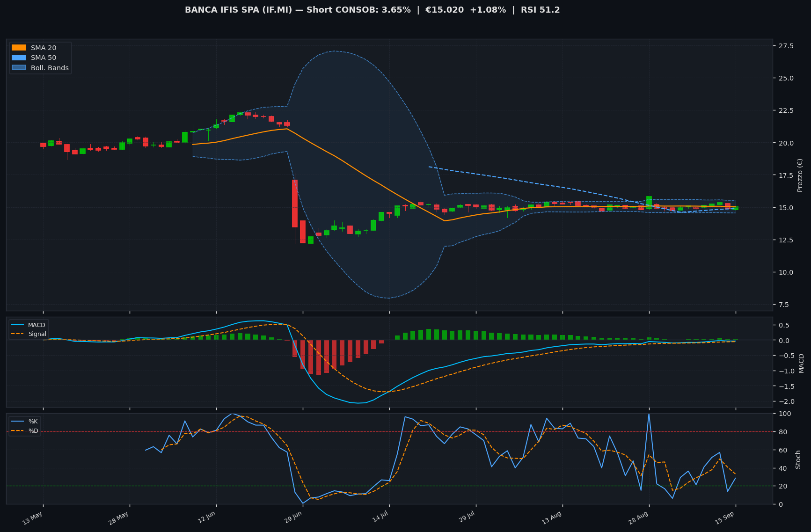The width and height of the screenshot is (811, 532).
Task: Click the 25.0 price axis label
Action: point(786,78)
